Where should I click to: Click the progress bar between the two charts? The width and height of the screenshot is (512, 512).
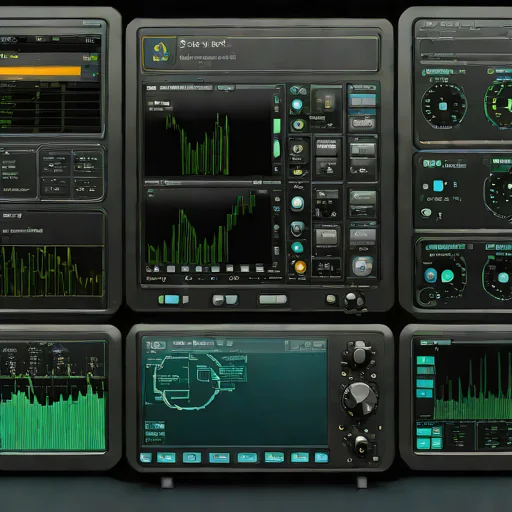coord(213,183)
